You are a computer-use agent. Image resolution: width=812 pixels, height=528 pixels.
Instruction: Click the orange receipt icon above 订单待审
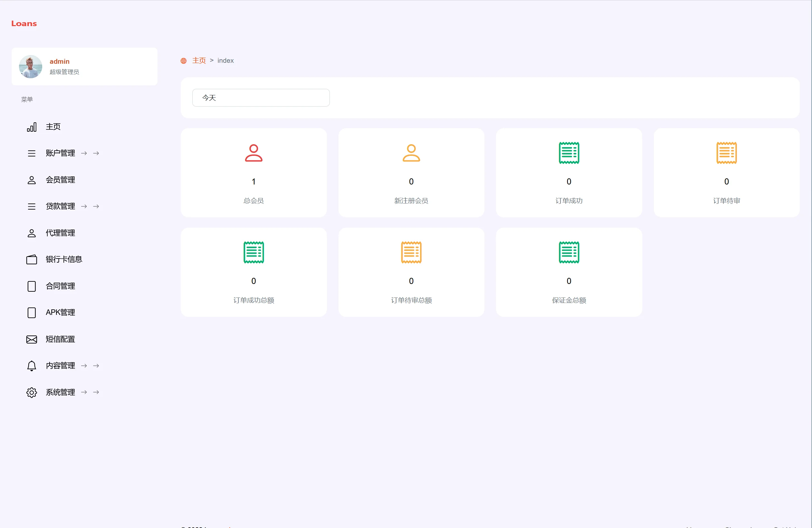(x=726, y=153)
